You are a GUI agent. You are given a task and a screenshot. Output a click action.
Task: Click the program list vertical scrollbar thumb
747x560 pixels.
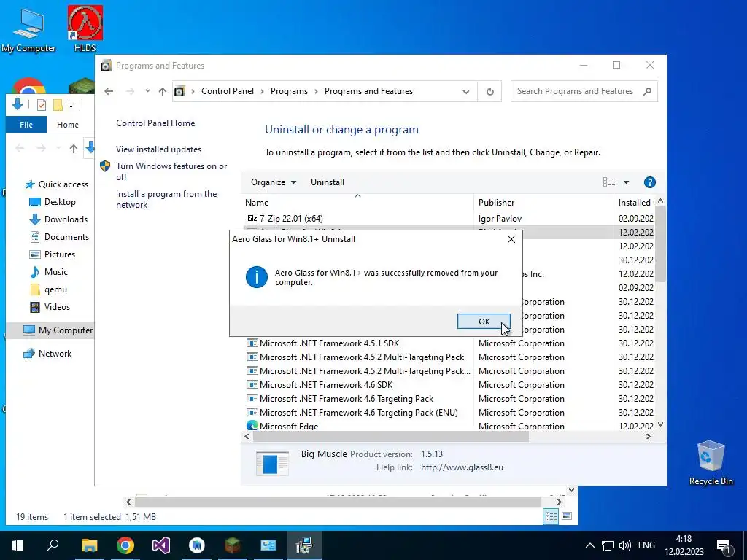(x=659, y=244)
